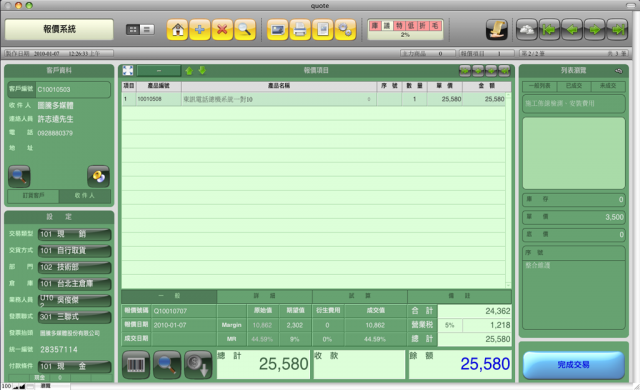Toggle the 折 indicator box
Image resolution: width=640 pixels, height=390 pixels.
422,26
